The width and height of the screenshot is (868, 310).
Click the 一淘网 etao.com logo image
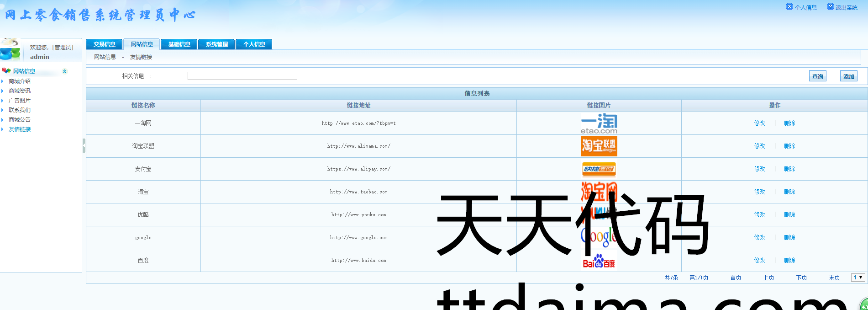599,123
